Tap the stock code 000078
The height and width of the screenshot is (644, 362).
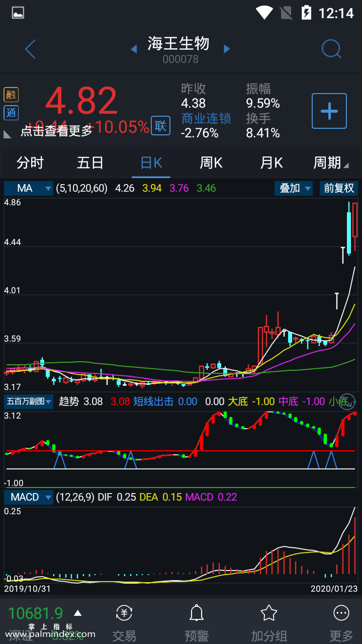[180, 59]
